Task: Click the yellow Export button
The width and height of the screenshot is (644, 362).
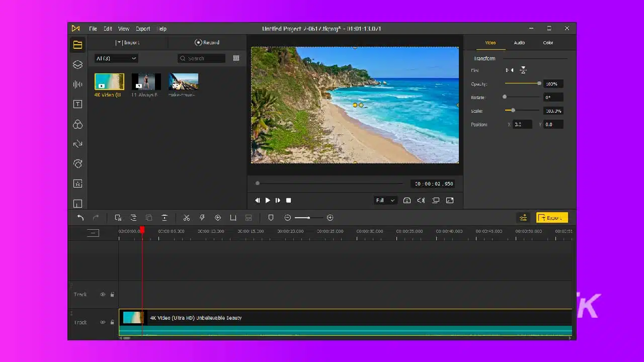Action: pos(552,217)
